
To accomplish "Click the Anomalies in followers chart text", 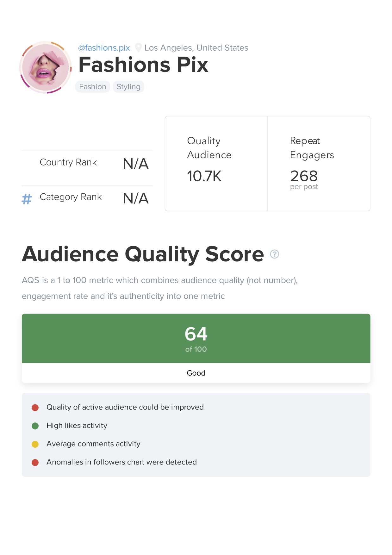I will 121,462.
